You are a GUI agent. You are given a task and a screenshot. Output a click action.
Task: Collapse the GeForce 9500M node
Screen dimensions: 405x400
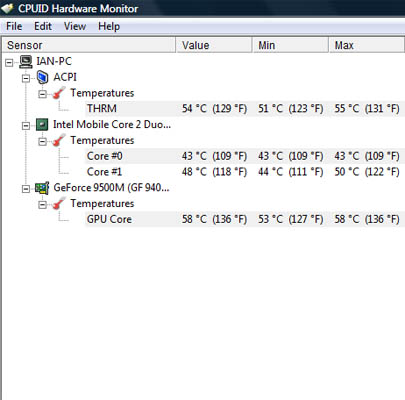(26, 189)
